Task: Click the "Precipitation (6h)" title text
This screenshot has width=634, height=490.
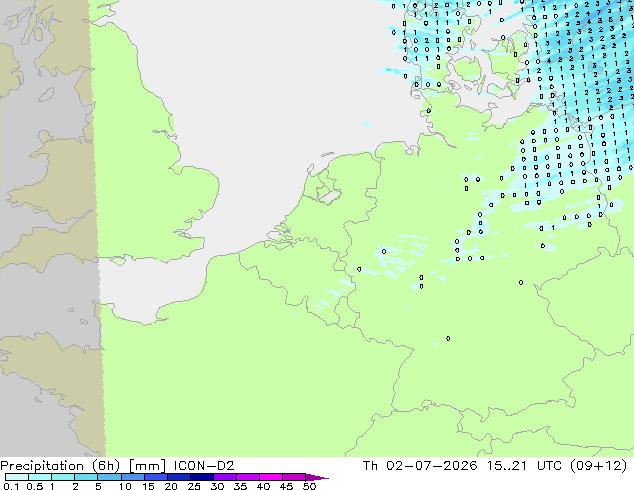Action: click(x=60, y=466)
